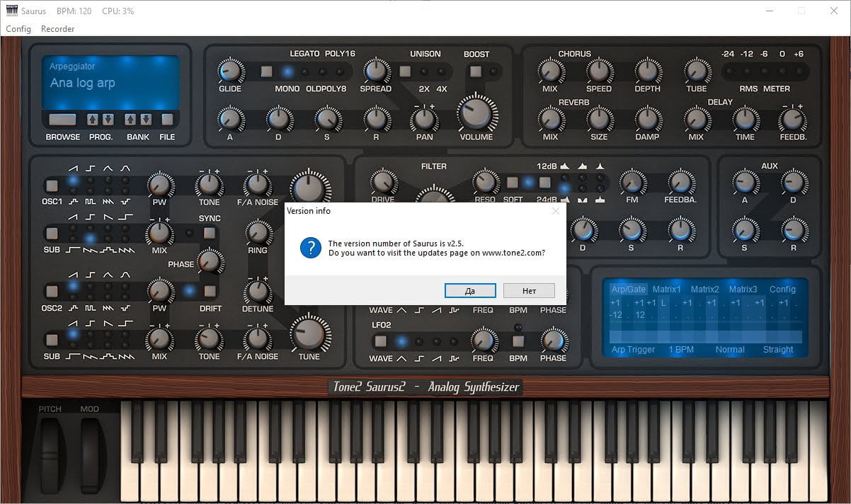Switch to the Matrix3 tab
Screen dimensions: 851x504
coord(743,289)
